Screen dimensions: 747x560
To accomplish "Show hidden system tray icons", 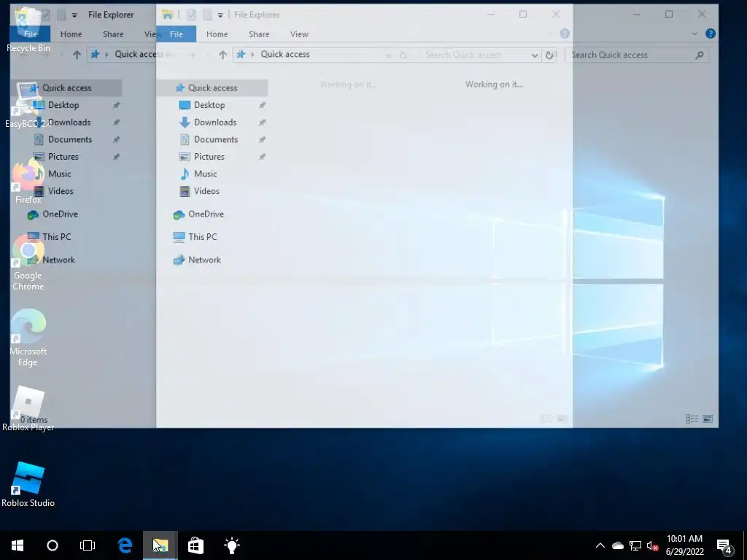I will pos(600,545).
